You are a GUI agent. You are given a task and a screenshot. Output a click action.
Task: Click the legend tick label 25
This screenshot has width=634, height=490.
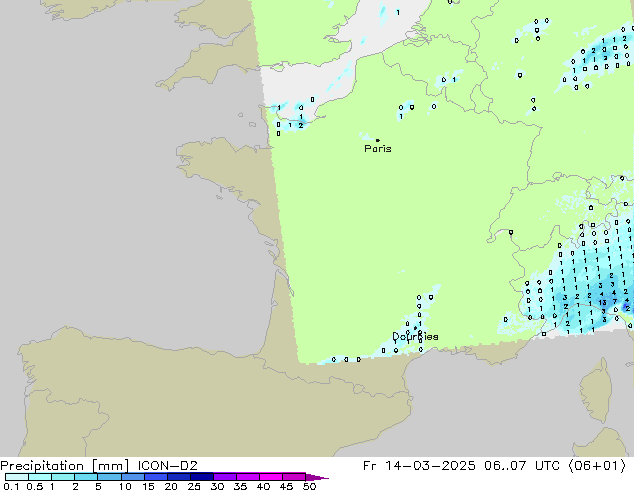190,486
